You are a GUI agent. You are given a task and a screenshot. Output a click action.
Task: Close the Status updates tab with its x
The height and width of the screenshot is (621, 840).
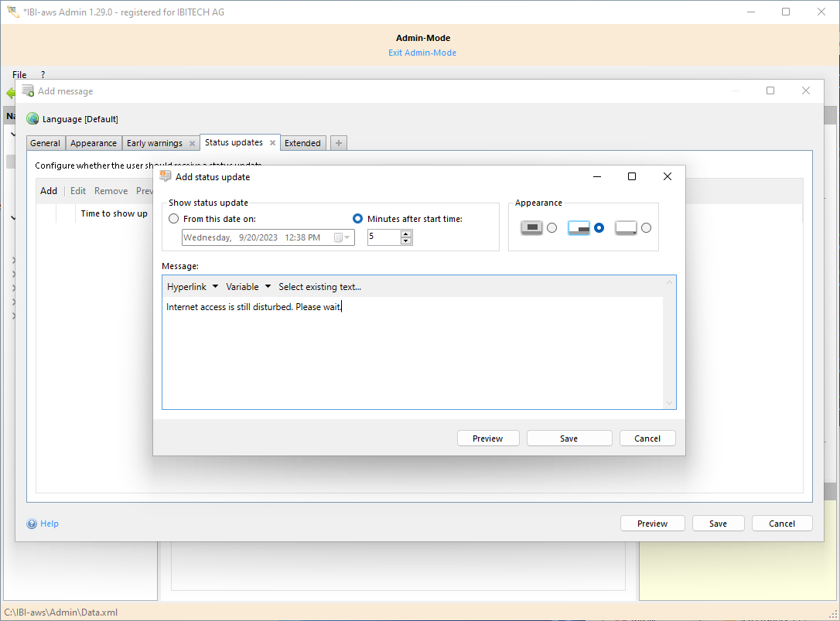tap(272, 143)
